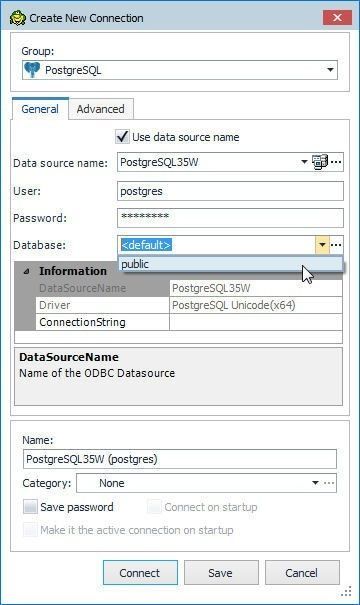Close the Create New Connection dialog
The image size is (360, 605).
337,18
